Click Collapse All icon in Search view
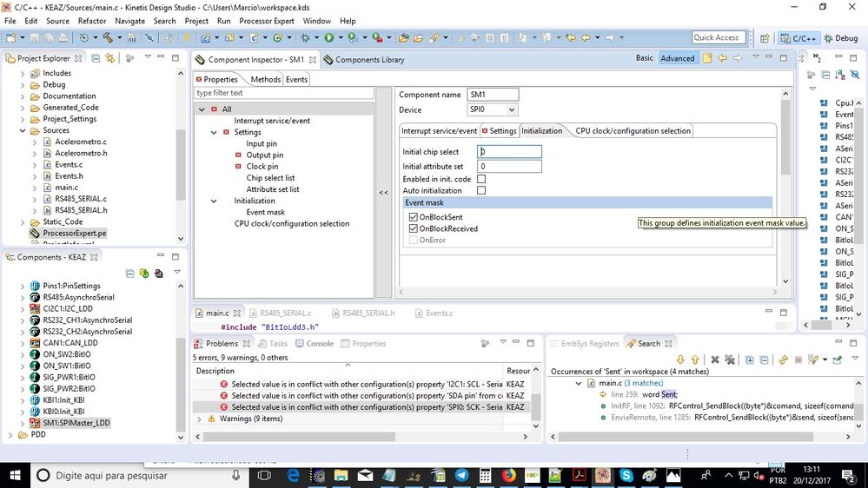Screen dimensions: 868x488 [764, 359]
